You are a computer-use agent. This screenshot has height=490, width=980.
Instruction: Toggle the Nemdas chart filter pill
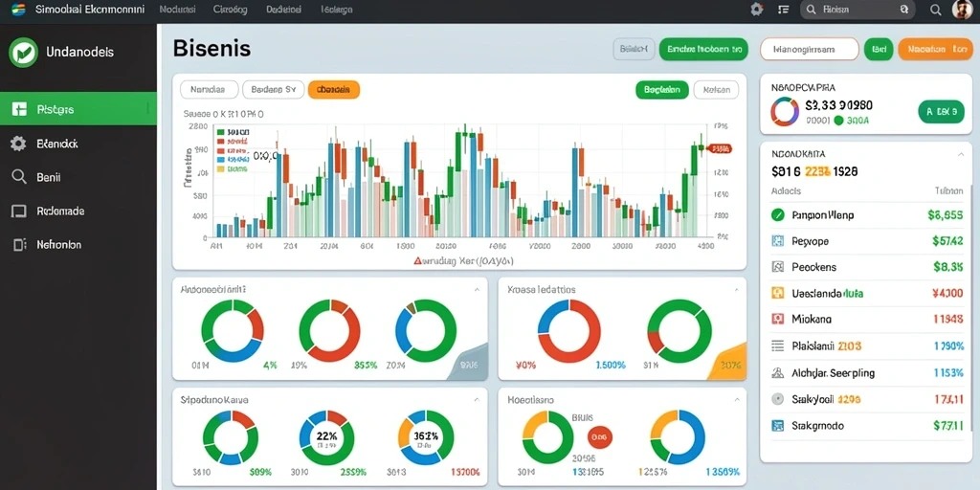[209, 90]
